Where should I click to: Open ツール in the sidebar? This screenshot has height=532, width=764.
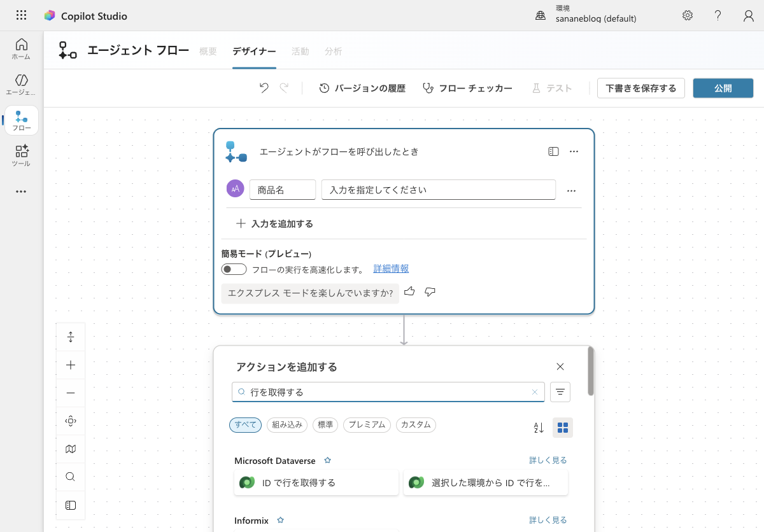pos(21,156)
